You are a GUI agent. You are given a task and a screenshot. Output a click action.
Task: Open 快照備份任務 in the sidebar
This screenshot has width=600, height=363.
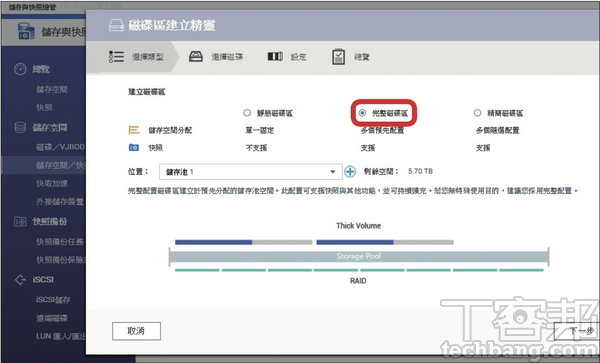coord(60,242)
